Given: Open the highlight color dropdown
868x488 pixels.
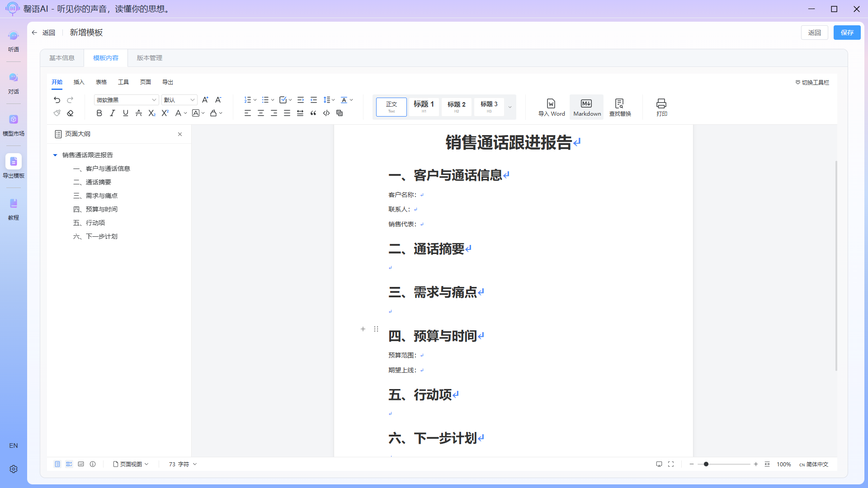Looking at the screenshot, I should point(216,113).
